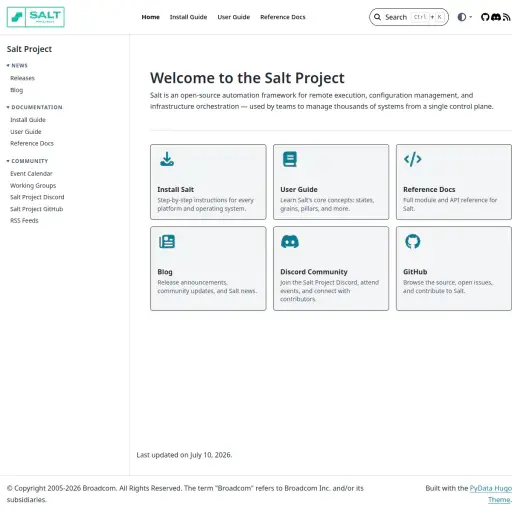Viewport: 512px width, 512px height.
Task: Click the download icon on Install Salt card
Action: (167, 159)
